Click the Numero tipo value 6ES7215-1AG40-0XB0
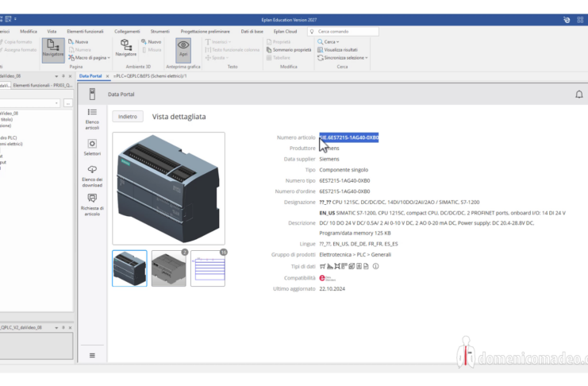Image resolution: width=588 pixels, height=386 pixels. 344,180
